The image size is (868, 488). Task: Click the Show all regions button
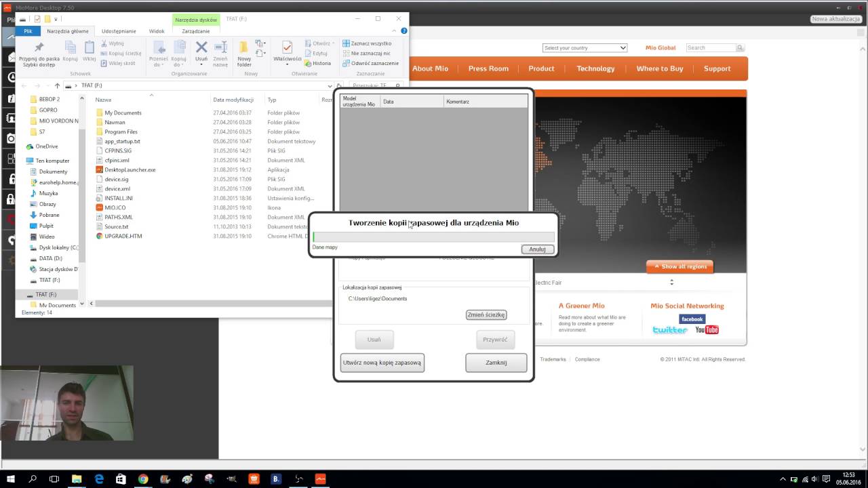tap(679, 266)
